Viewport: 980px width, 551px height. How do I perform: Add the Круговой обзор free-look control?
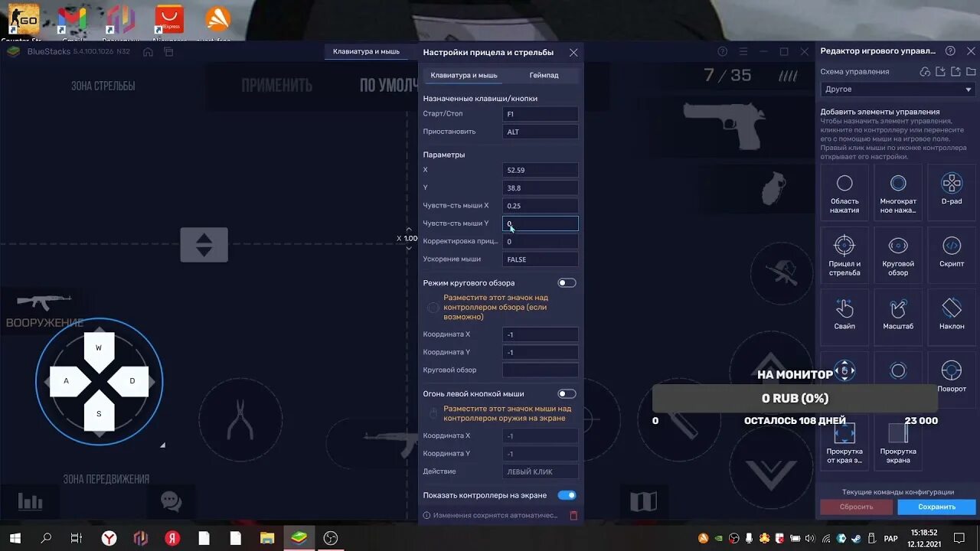tap(898, 255)
